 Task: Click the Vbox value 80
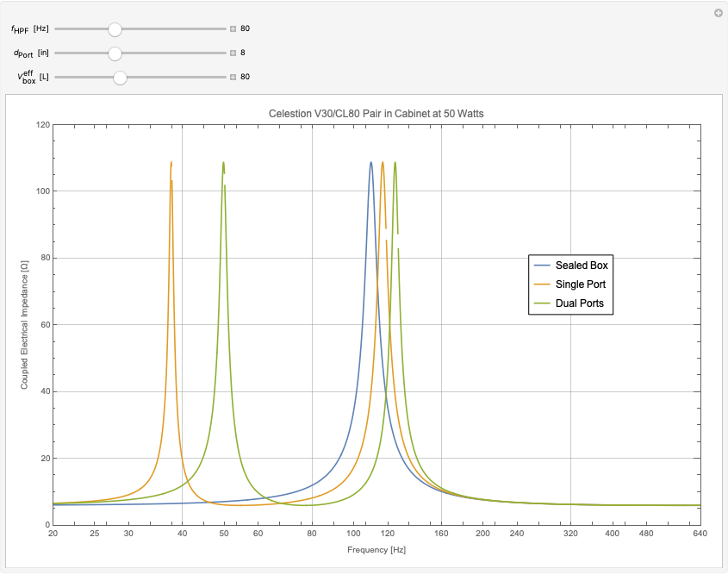[246, 77]
